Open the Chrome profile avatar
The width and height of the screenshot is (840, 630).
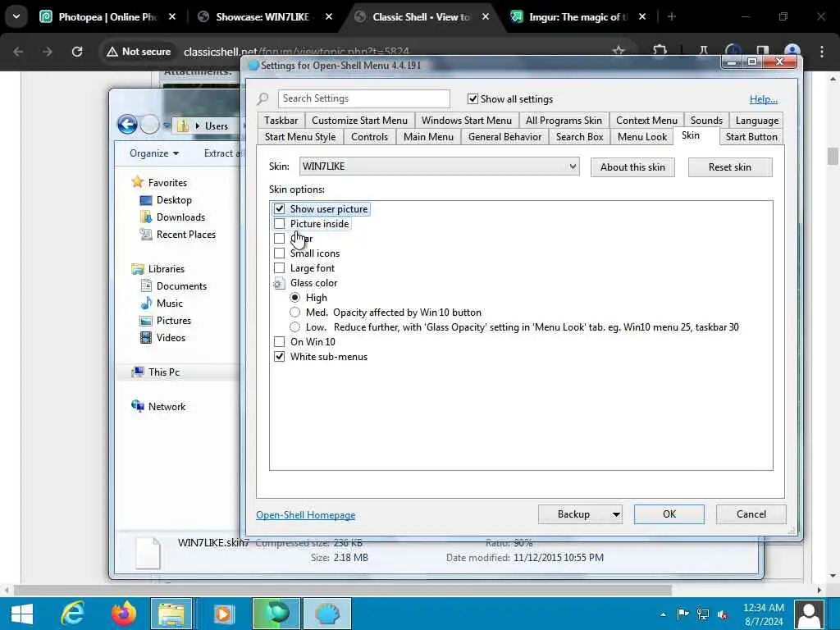click(x=792, y=51)
